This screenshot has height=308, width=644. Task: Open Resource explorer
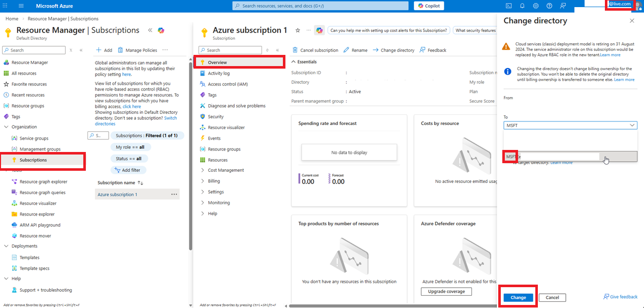[37, 214]
